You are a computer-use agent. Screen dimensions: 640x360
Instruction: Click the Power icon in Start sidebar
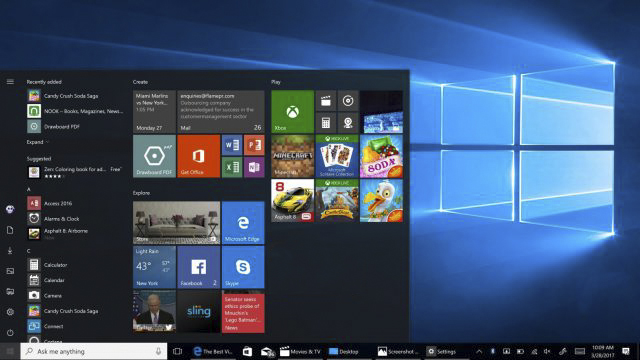10,333
